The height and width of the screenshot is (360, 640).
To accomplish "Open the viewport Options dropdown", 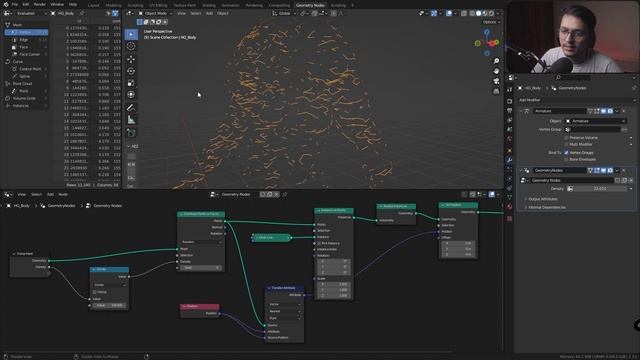I will coord(491,22).
